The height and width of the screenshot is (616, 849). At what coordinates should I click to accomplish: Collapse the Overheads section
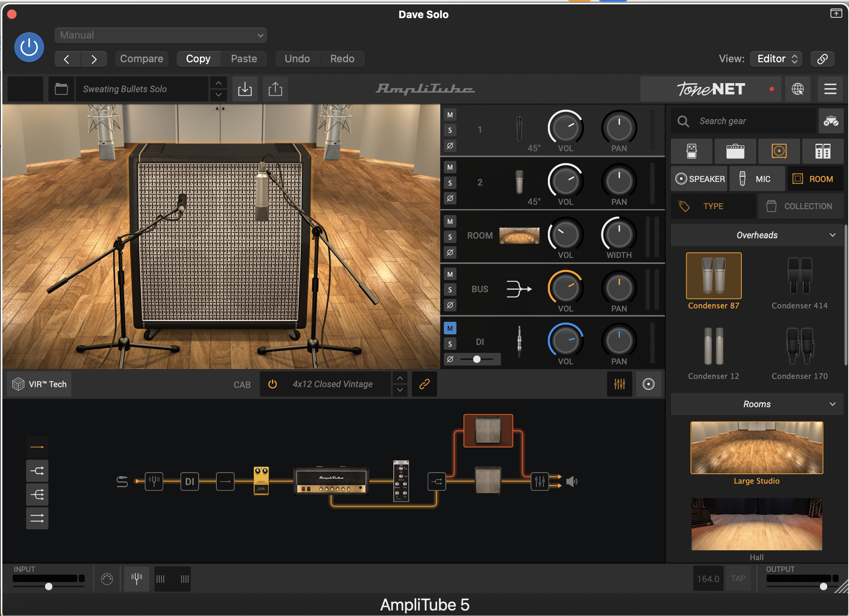pos(757,235)
